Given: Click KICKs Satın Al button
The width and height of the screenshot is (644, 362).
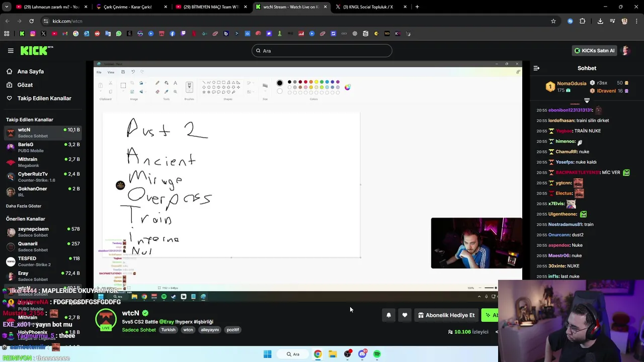Looking at the screenshot, I should [x=595, y=51].
